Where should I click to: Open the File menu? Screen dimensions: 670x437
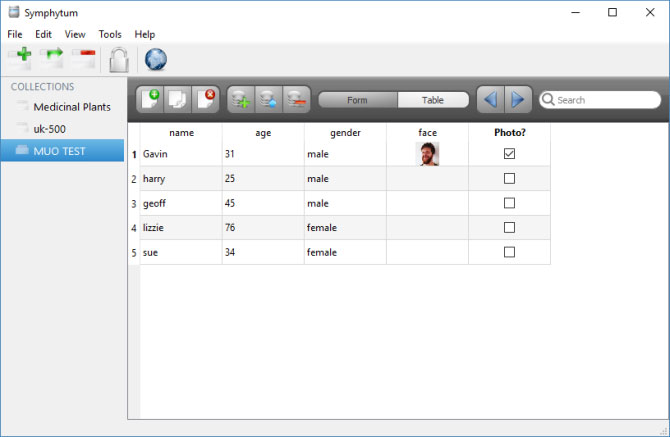[x=15, y=34]
